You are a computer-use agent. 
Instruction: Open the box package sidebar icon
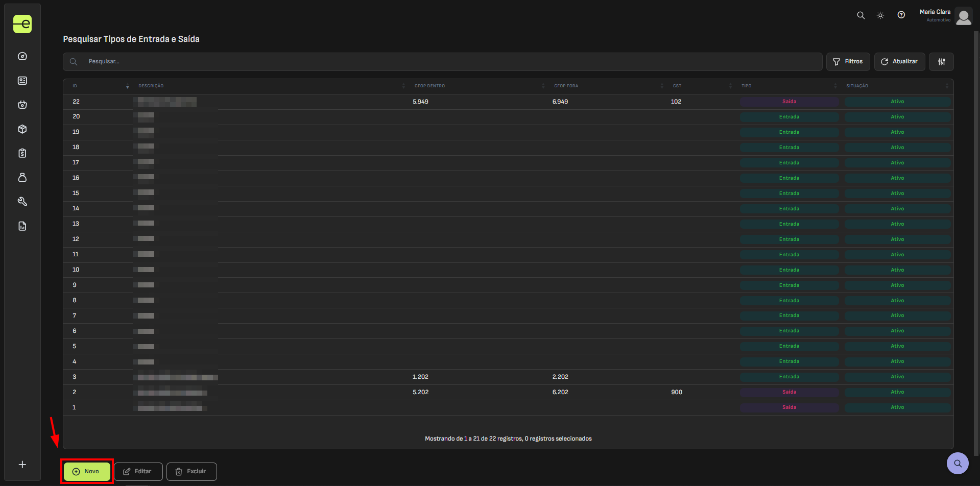[x=22, y=129]
